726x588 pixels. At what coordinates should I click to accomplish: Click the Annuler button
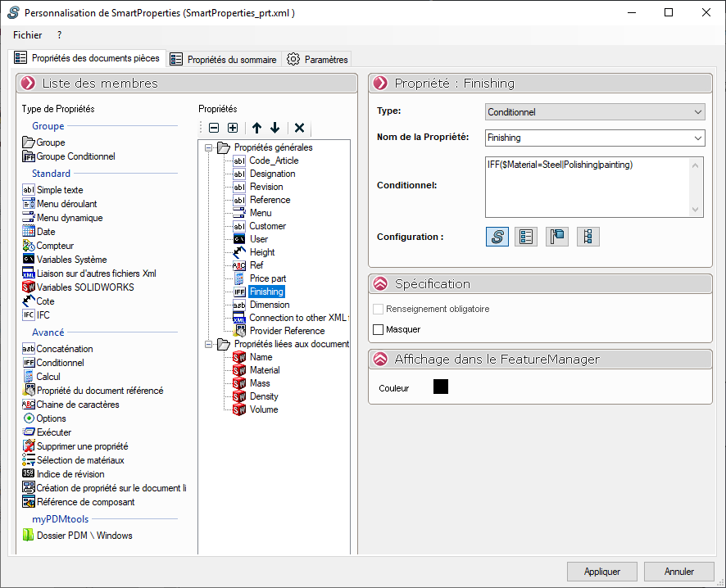click(x=678, y=572)
